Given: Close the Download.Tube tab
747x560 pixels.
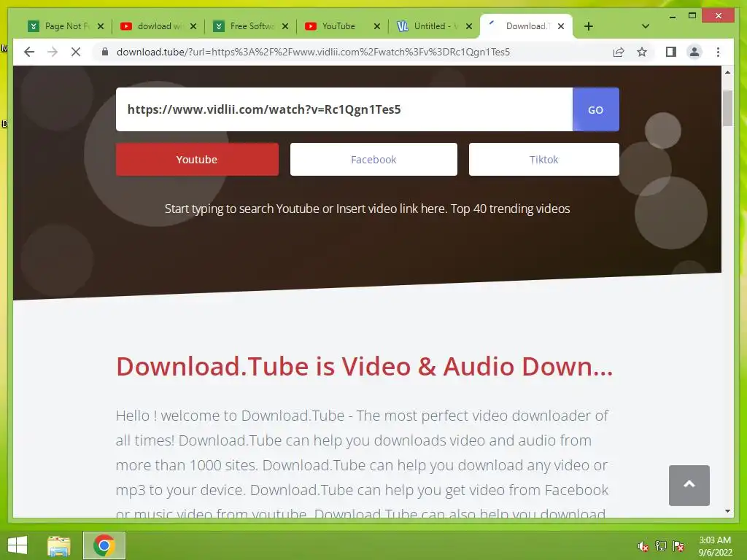Looking at the screenshot, I should (x=561, y=26).
